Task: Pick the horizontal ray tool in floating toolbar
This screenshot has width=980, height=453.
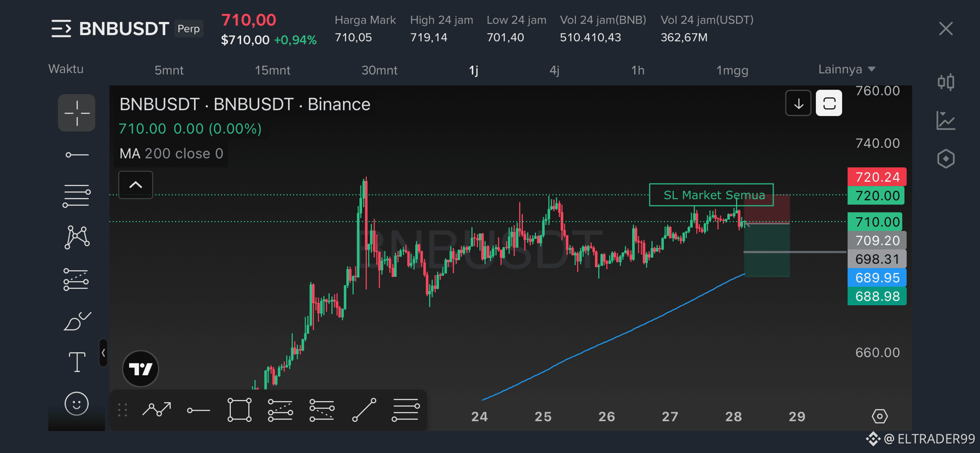Action: point(198,410)
